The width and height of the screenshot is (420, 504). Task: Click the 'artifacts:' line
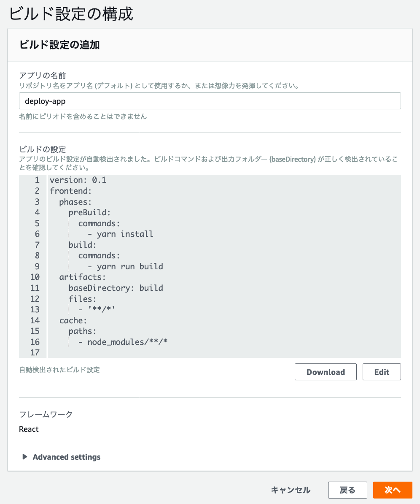click(x=83, y=277)
